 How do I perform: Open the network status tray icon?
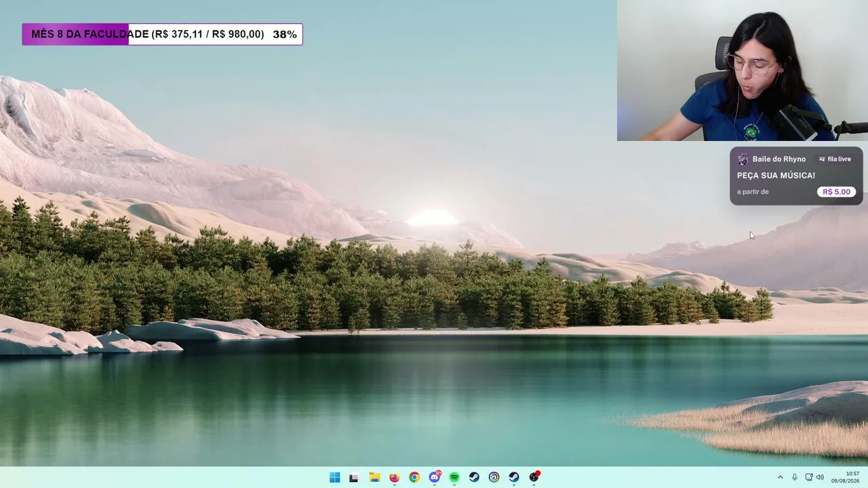[x=809, y=477]
